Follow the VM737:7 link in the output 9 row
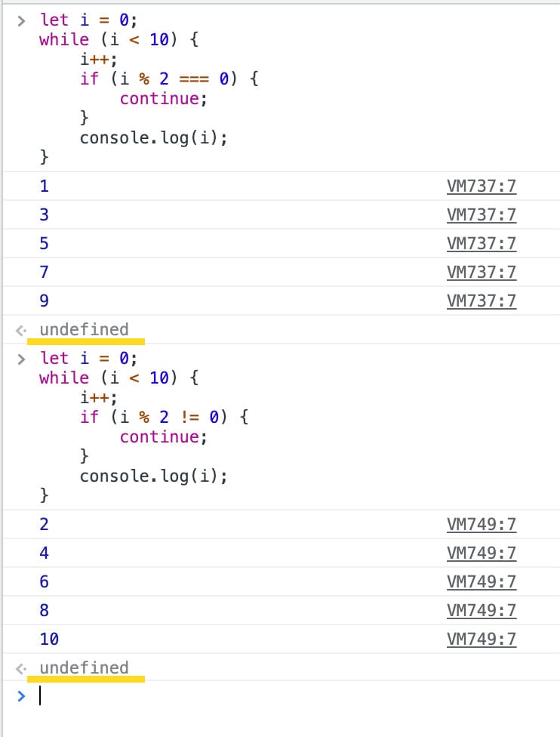560x737 pixels. pos(482,301)
